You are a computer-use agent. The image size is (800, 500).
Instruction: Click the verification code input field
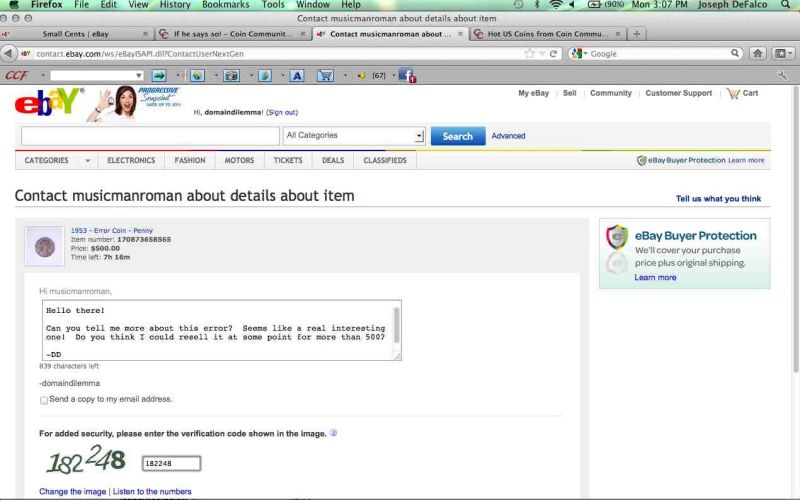[x=171, y=463]
